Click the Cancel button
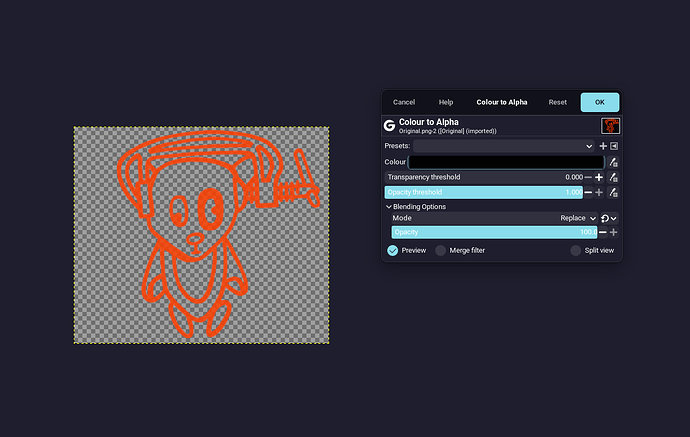690x437 pixels. point(404,102)
